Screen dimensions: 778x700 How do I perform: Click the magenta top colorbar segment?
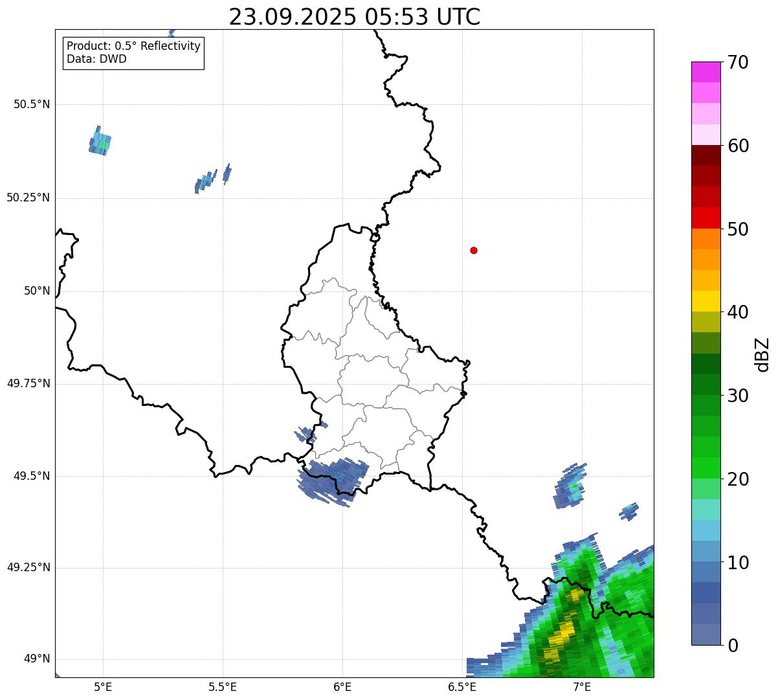(706, 72)
